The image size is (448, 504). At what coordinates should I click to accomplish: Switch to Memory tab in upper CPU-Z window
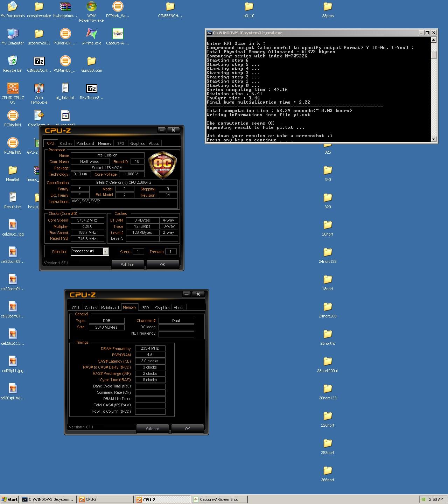(x=105, y=143)
